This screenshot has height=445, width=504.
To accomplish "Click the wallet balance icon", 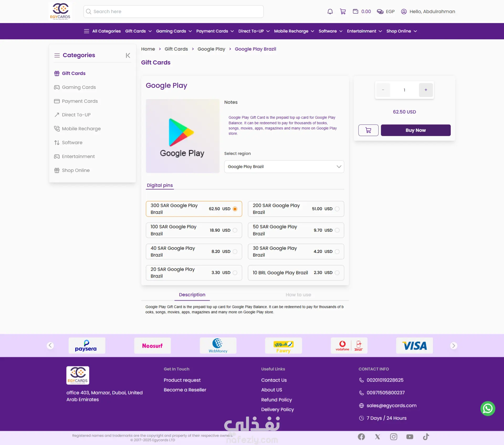I will click(x=355, y=12).
